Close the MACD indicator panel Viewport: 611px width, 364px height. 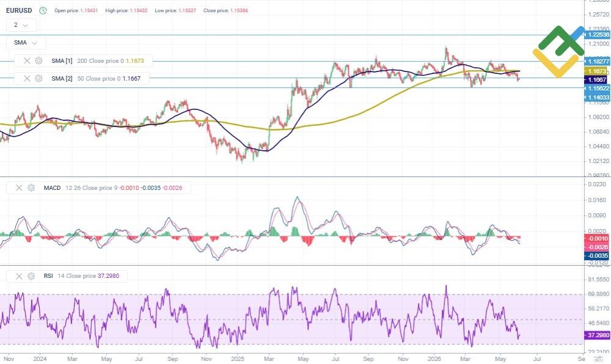point(19,187)
